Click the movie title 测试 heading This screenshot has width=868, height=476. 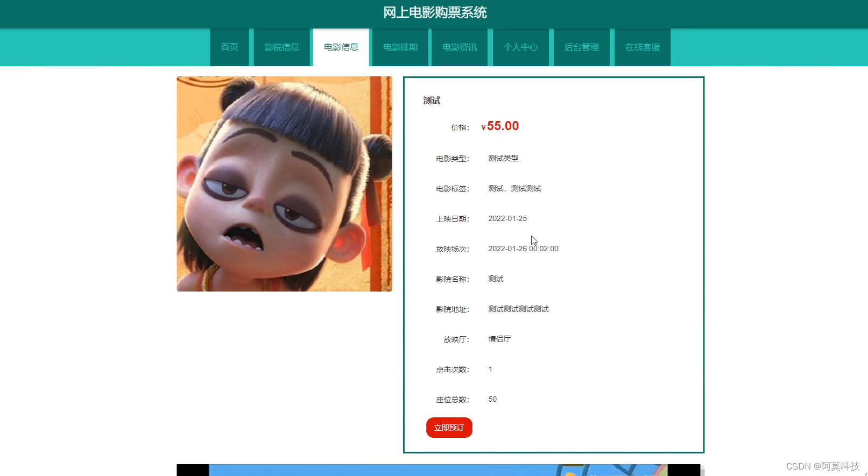click(432, 101)
